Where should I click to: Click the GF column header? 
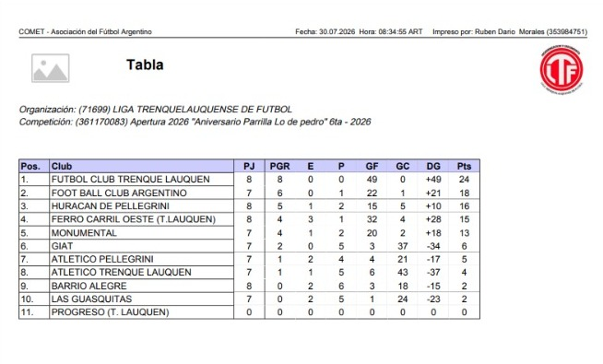[372, 167]
